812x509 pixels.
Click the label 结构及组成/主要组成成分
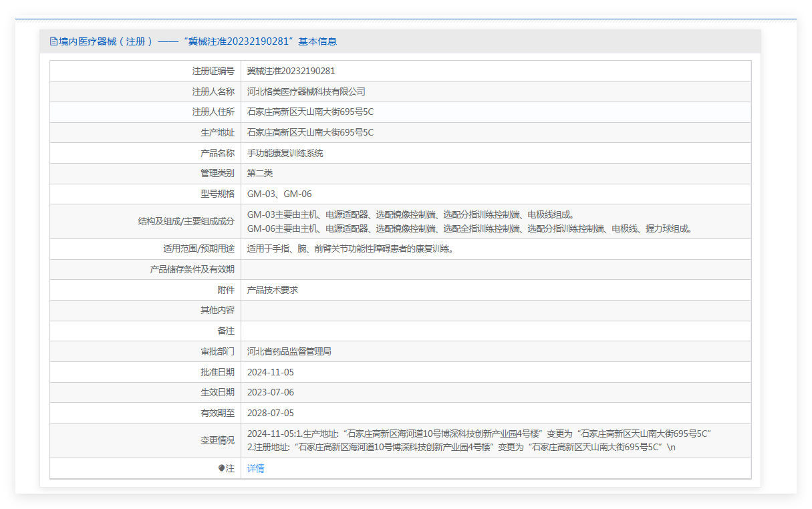click(x=186, y=222)
